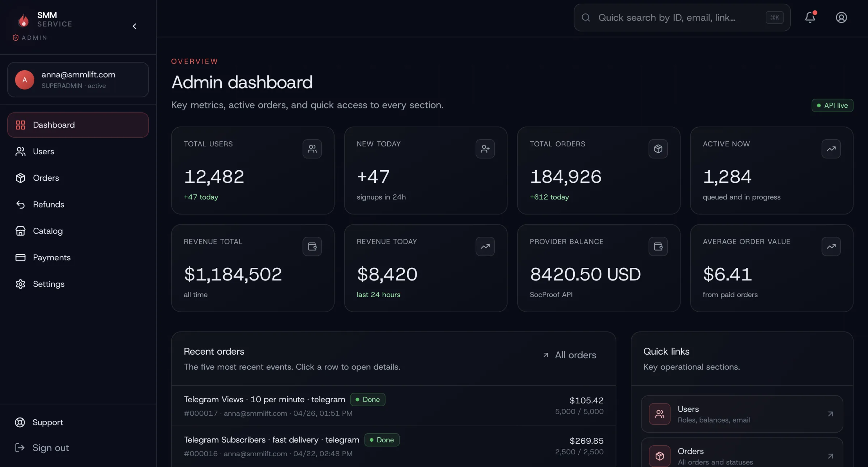Go to Refunds in sidebar
This screenshot has height=467, width=868.
48,205
